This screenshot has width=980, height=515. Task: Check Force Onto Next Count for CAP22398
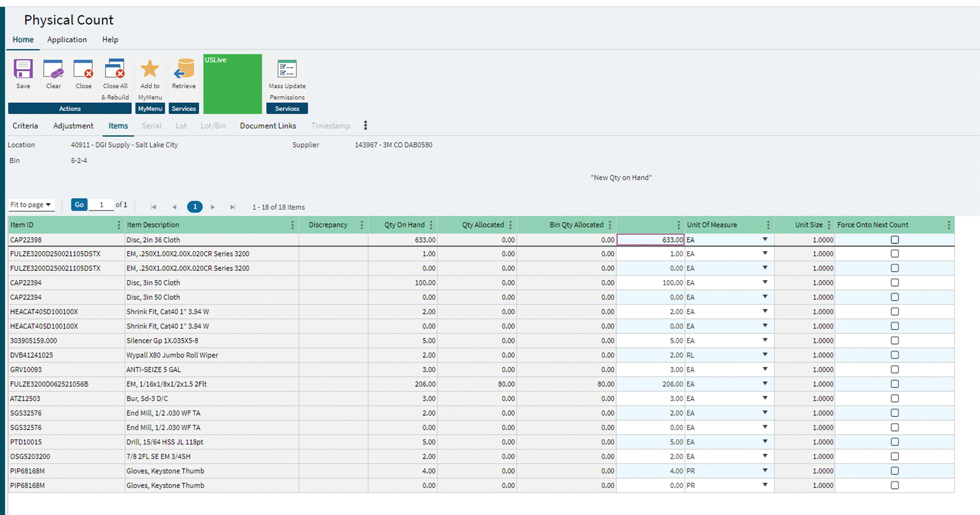pyautogui.click(x=894, y=240)
